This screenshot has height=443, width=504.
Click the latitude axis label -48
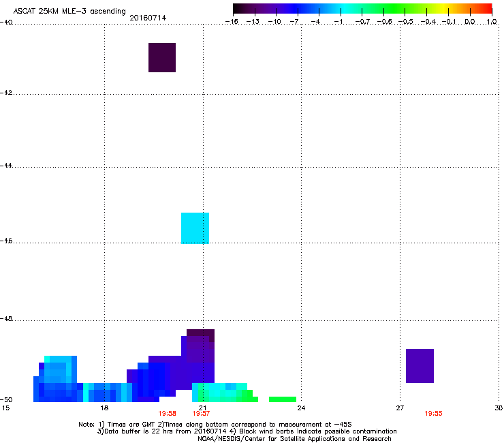click(6, 318)
